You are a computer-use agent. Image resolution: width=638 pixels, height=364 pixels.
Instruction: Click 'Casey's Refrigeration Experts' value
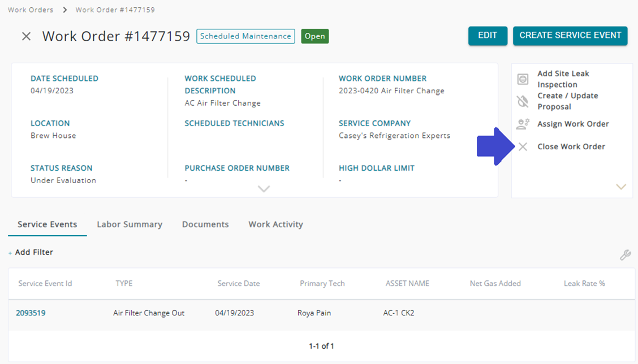coord(394,136)
